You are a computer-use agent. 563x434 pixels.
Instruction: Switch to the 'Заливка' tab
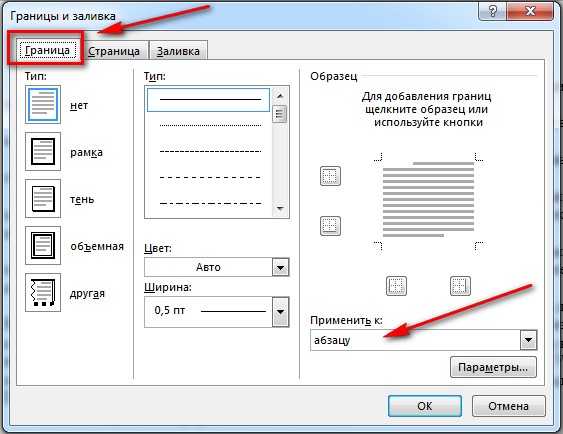pyautogui.click(x=178, y=51)
